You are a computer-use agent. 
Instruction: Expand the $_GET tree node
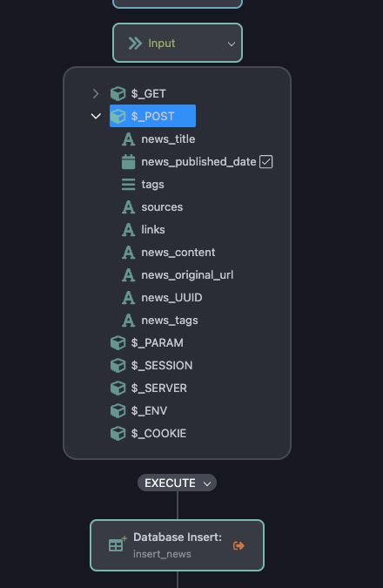tap(96, 93)
